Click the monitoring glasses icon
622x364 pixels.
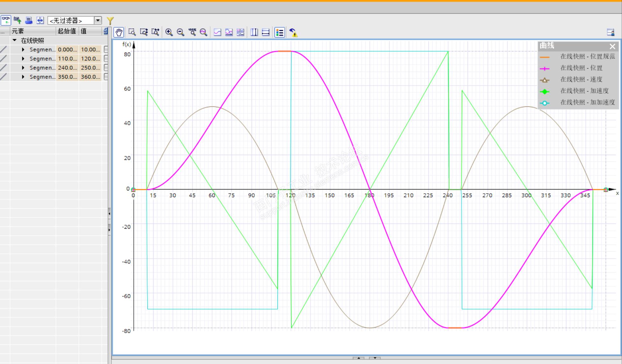pyautogui.click(x=6, y=20)
